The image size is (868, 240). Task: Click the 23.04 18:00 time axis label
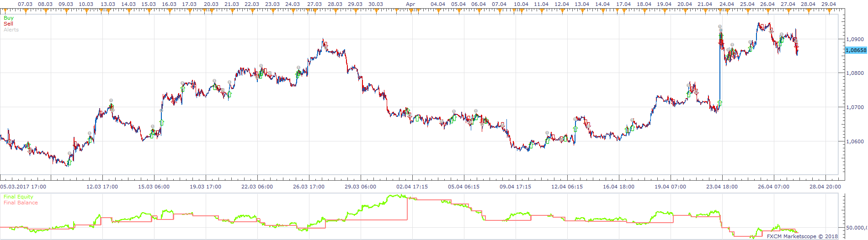coord(722,187)
